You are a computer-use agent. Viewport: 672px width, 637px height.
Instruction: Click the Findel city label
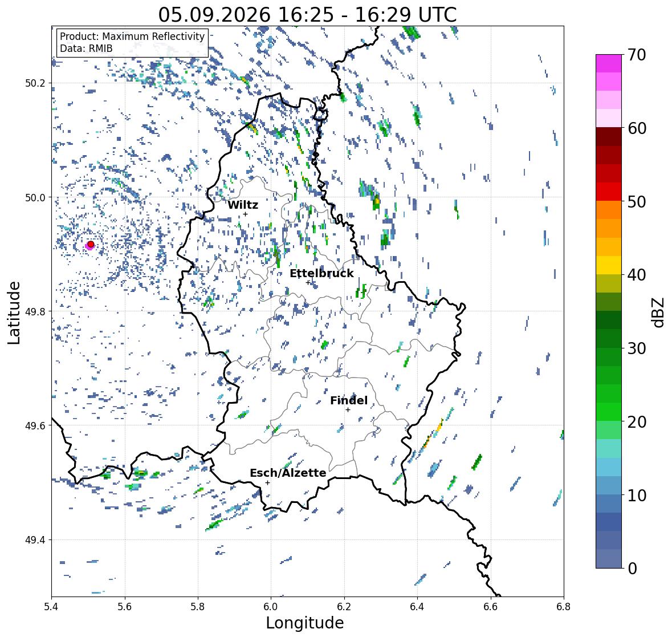(x=348, y=400)
